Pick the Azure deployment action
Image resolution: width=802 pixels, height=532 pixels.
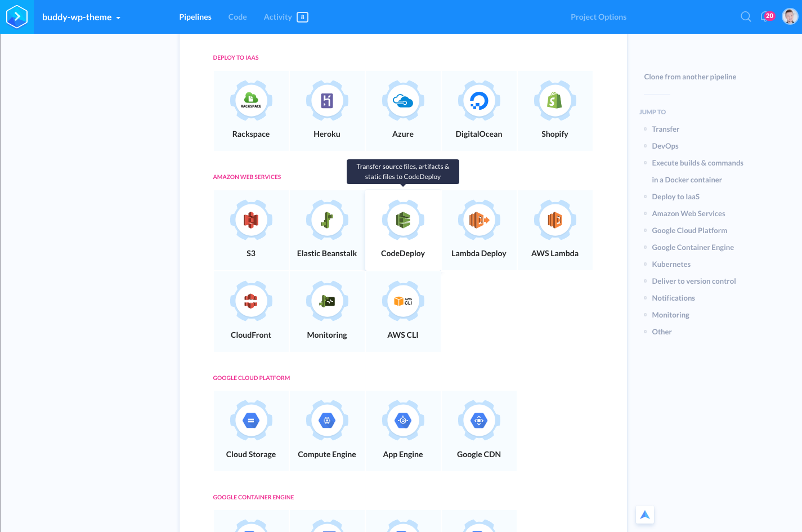click(403, 111)
